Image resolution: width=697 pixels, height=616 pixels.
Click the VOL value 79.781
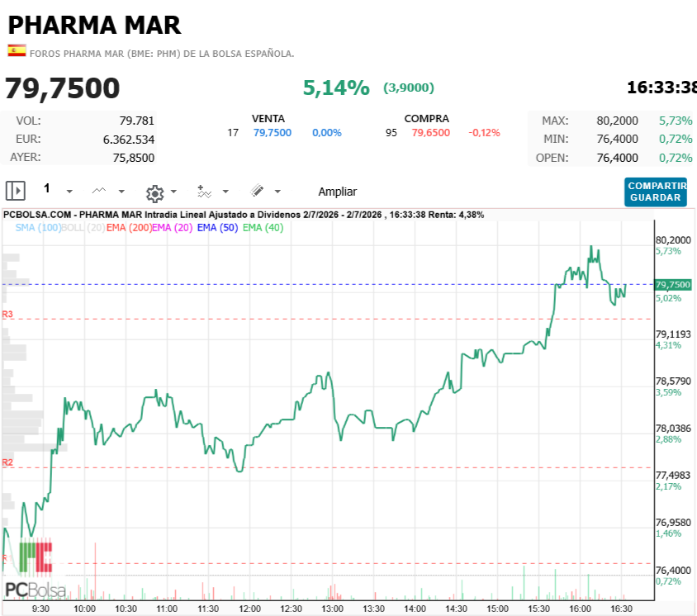pos(137,121)
